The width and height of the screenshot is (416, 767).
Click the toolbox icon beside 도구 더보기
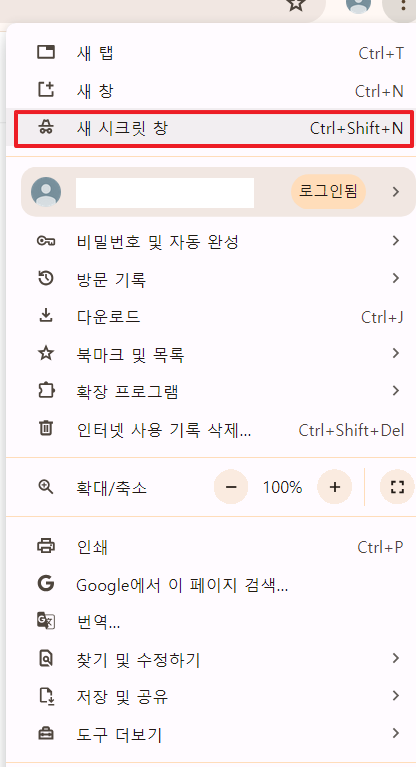coord(46,734)
